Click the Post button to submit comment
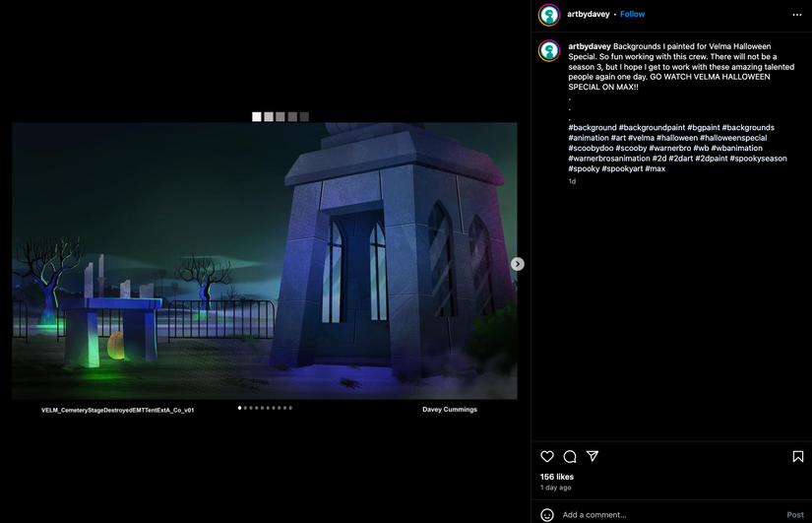Screen dimensions: 812x523 click(794, 514)
